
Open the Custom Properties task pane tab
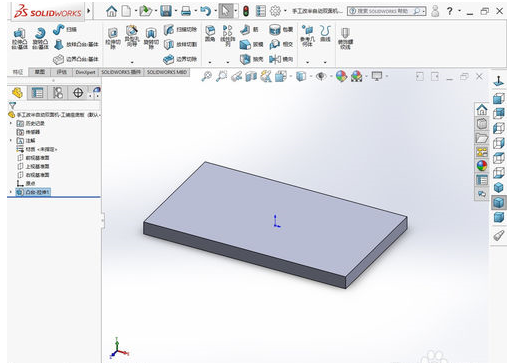point(482,180)
